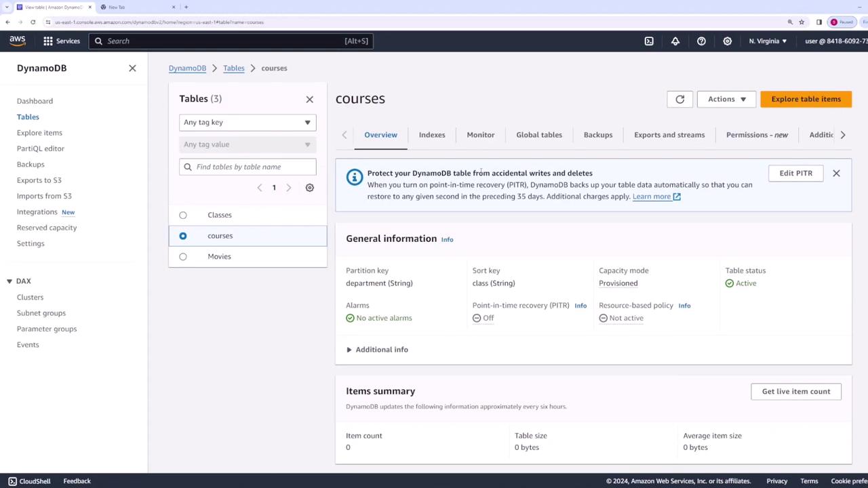Open Reserved capacity in the sidebar
The image size is (868, 488).
47,228
